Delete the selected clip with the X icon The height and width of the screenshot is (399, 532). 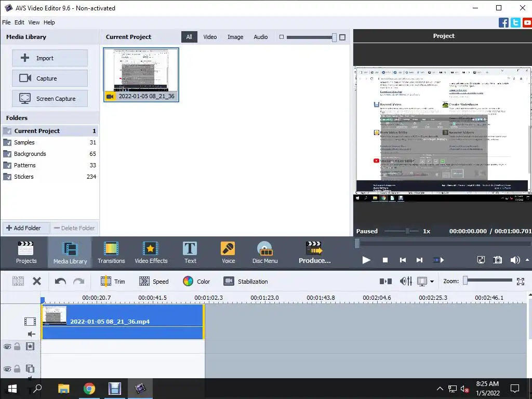(x=37, y=281)
